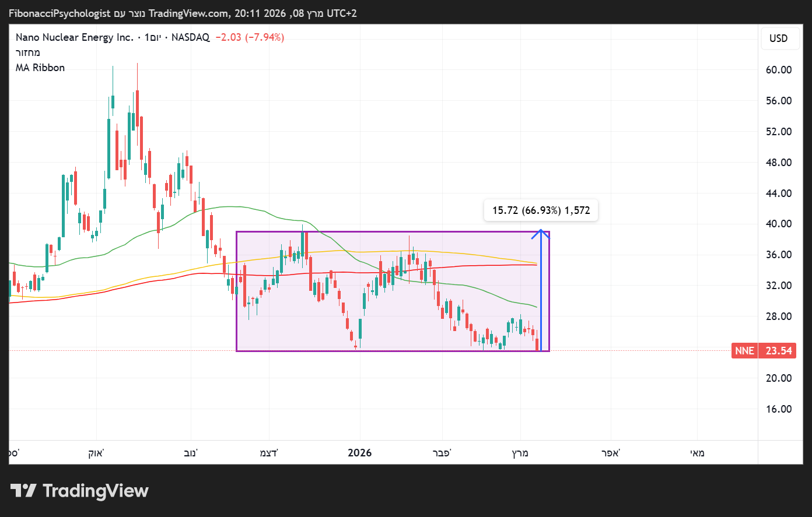Click the 16.00 price axis label
The width and height of the screenshot is (812, 517).
pos(779,409)
